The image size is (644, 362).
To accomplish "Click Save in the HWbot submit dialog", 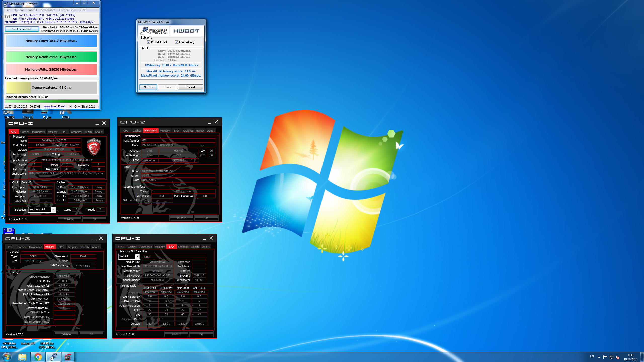I will tap(168, 87).
